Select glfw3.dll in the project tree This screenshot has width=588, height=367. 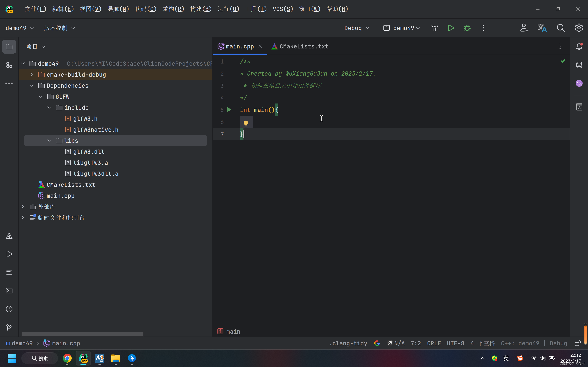[89, 151]
